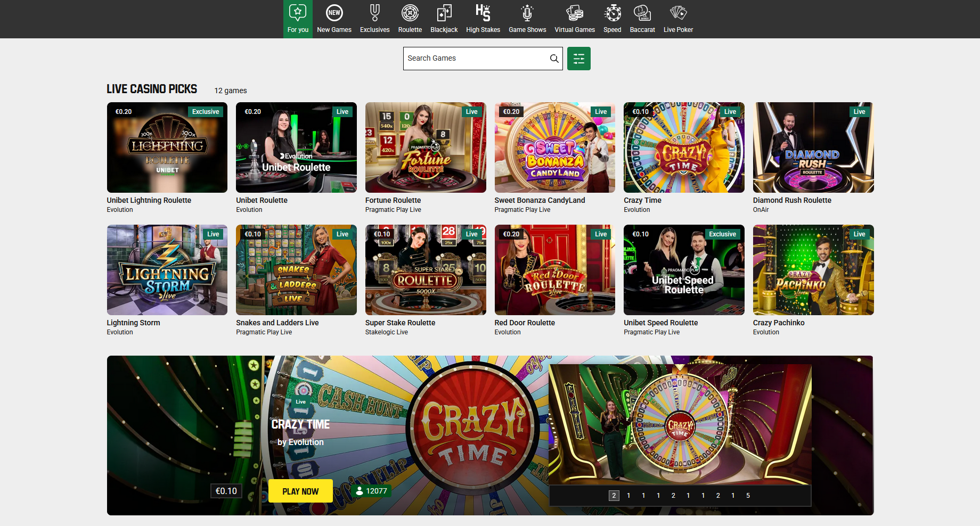Open the Super Stake Roulette thumbnail
980x526 pixels.
(426, 270)
